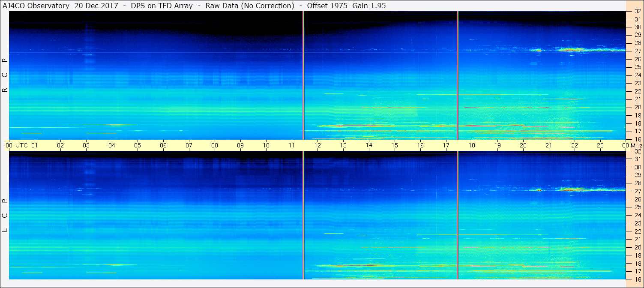Click the 29 MHz tick of LCP panel
This screenshot has height=288, width=644.
(x=637, y=175)
